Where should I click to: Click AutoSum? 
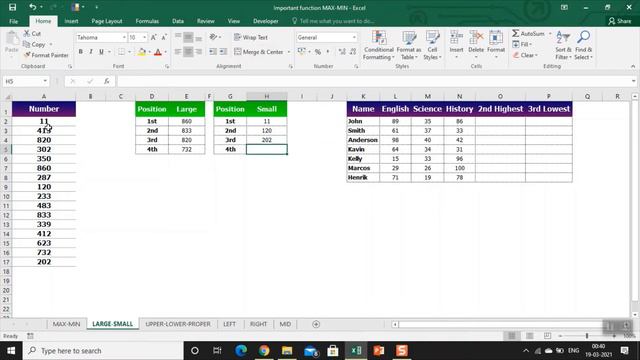[529, 33]
